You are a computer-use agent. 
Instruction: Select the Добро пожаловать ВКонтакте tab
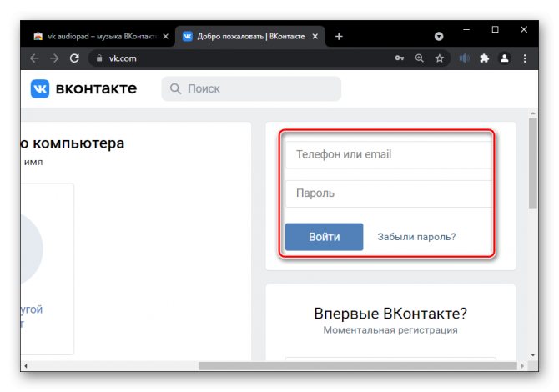pyautogui.click(x=250, y=37)
